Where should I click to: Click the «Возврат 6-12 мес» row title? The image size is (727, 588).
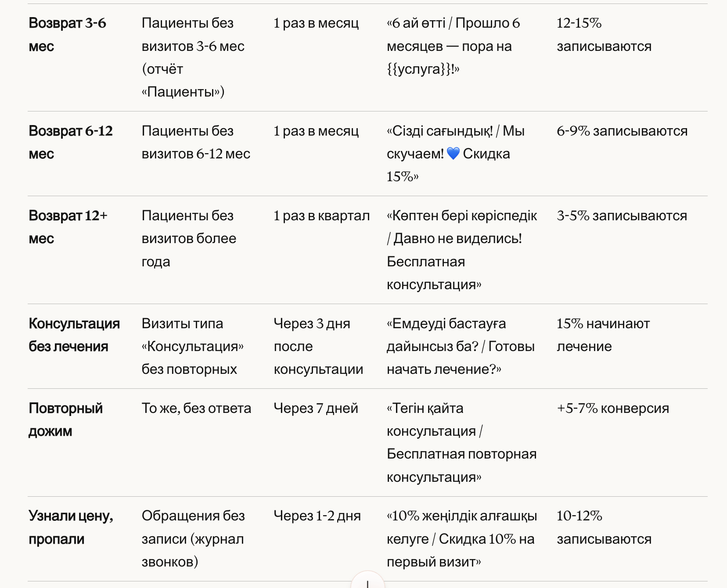(x=70, y=142)
